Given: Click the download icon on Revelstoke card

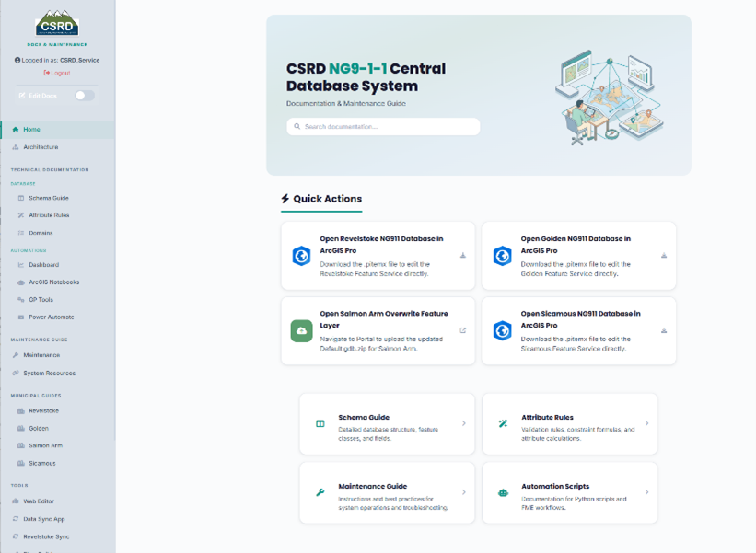Looking at the screenshot, I should (x=463, y=255).
